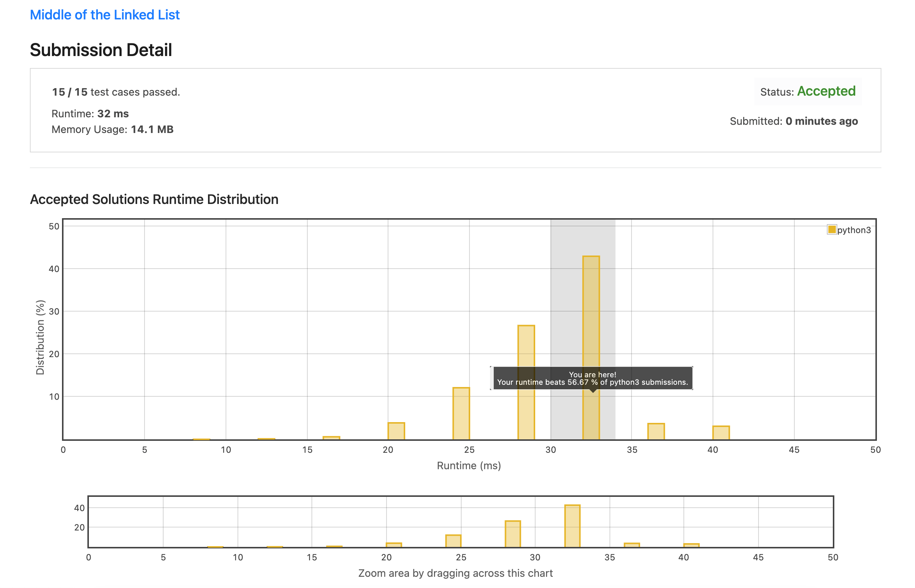Open the Middle of the Linked List link
Screen dimensions: 915x588
coord(105,15)
